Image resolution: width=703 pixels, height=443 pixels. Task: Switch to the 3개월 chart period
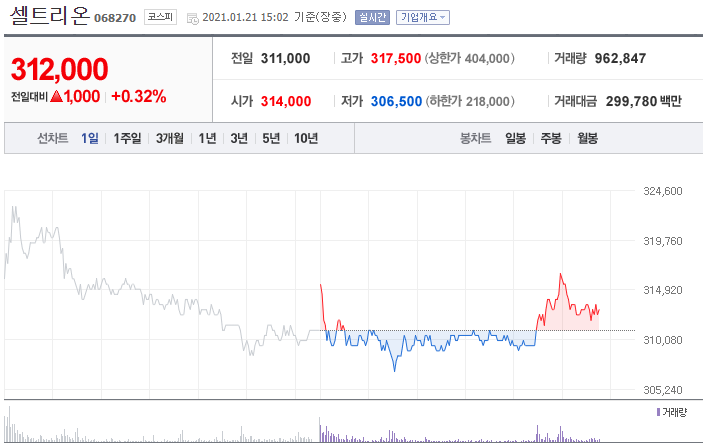coord(169,138)
